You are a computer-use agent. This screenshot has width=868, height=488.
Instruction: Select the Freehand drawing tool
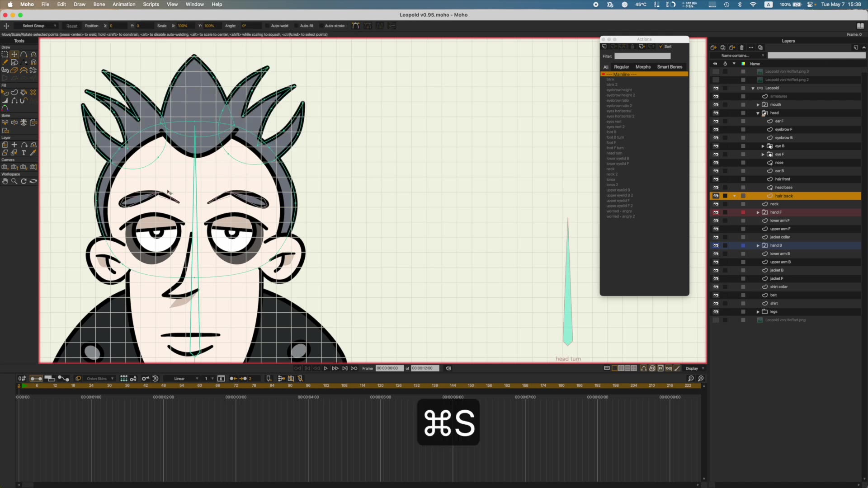pos(6,62)
